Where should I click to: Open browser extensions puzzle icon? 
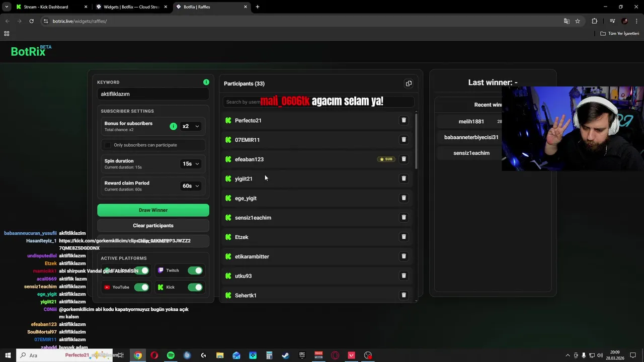pyautogui.click(x=594, y=21)
